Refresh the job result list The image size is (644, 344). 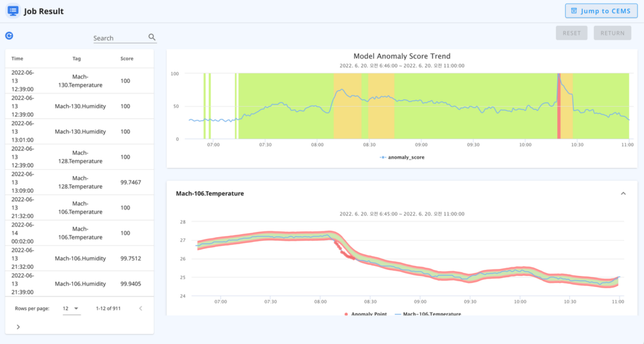pyautogui.click(x=9, y=36)
